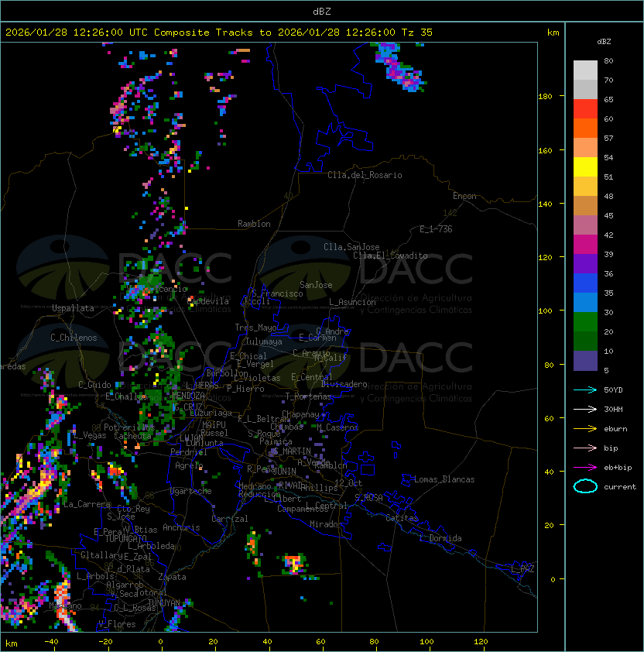The width and height of the screenshot is (644, 652).
Task: Click the purple-violet swatch in the color scale
Action: (585, 263)
